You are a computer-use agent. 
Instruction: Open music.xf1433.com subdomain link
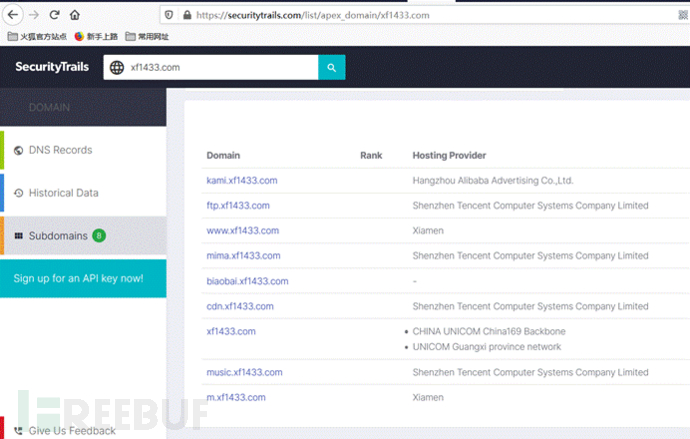click(244, 372)
